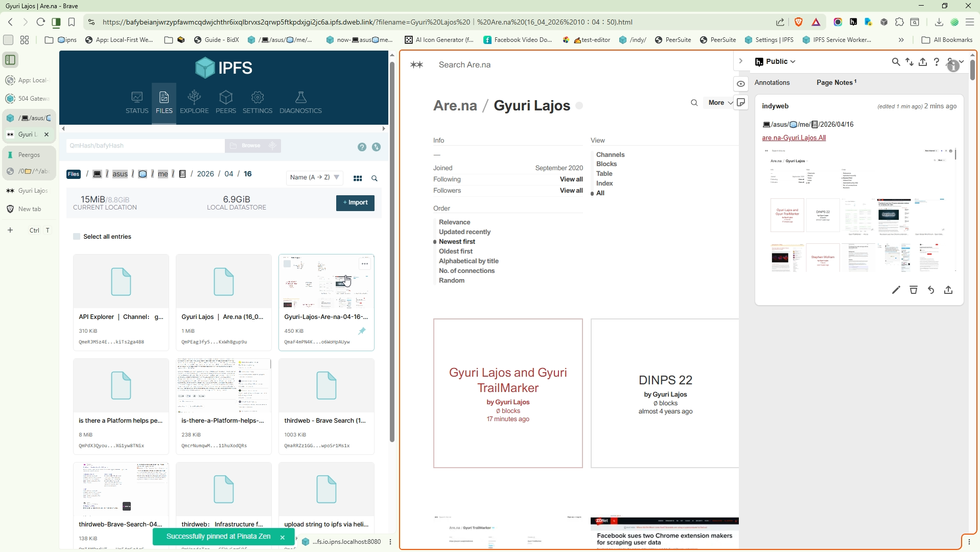Delete the indyweb annotation with trash icon

pos(914,290)
